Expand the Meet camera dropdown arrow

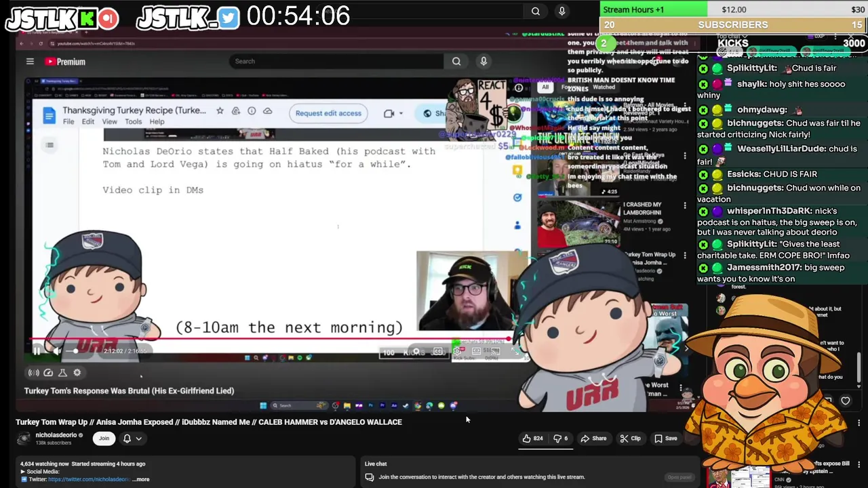click(x=401, y=113)
